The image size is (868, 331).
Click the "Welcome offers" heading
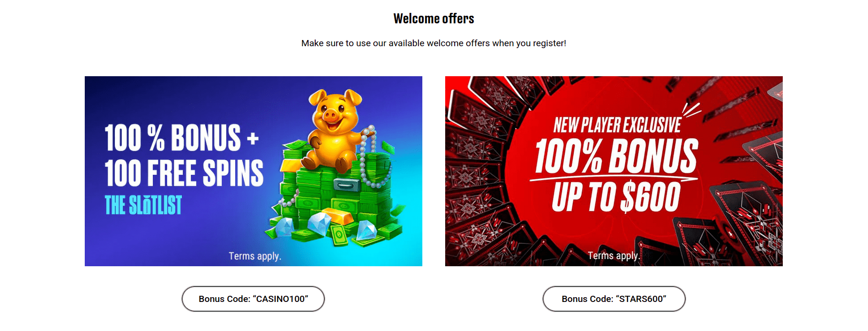434,19
